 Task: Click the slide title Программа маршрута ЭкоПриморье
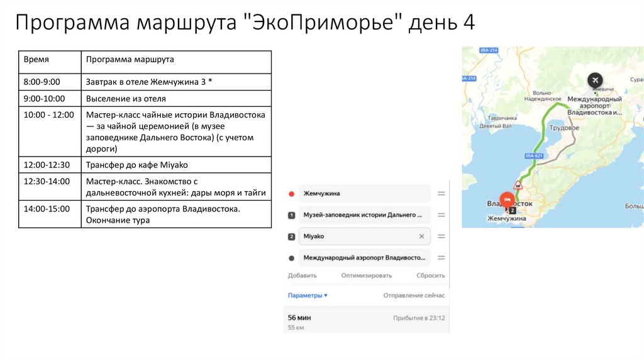(245, 22)
